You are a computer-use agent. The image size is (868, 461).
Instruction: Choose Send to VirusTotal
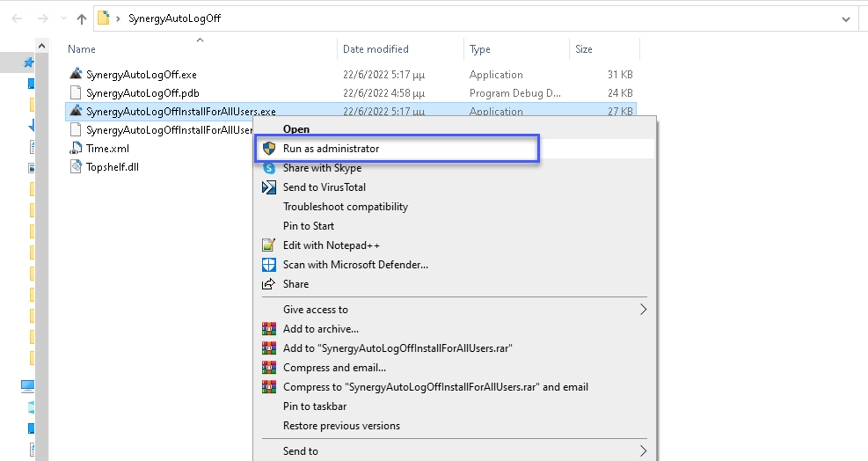pos(325,187)
